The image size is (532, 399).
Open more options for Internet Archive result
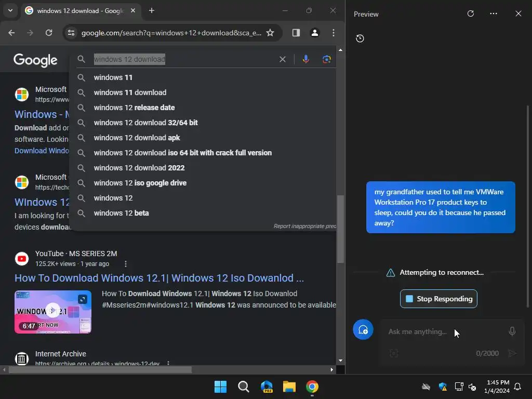pyautogui.click(x=168, y=363)
